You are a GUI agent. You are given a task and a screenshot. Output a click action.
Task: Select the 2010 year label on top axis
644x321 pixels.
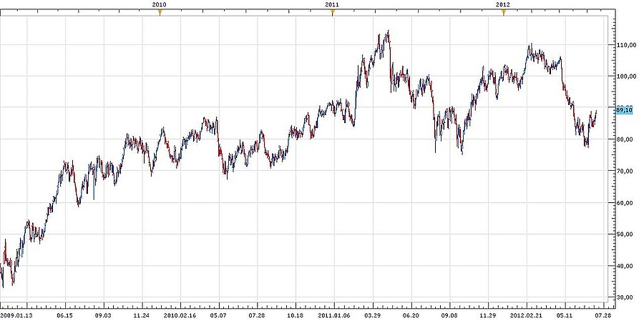(160, 4)
